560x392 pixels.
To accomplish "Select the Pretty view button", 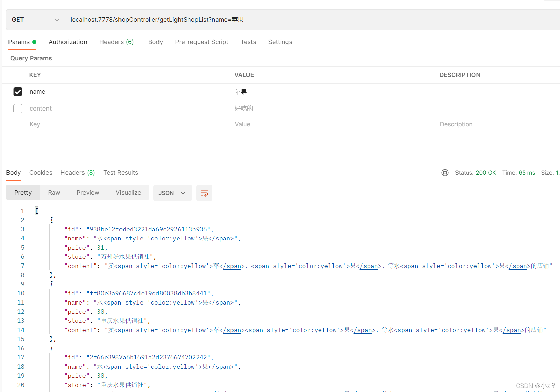I will (23, 193).
